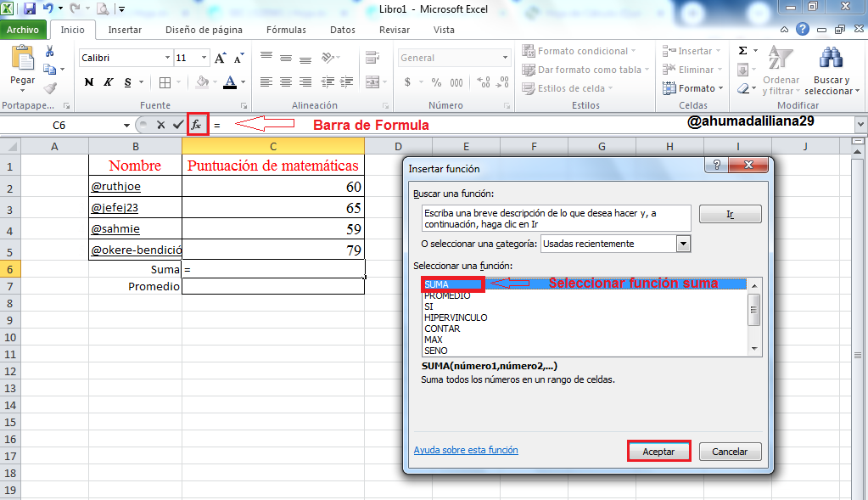This screenshot has height=500, width=868.
Task: Click the Ordenar y filtrar icon
Action: [x=780, y=58]
